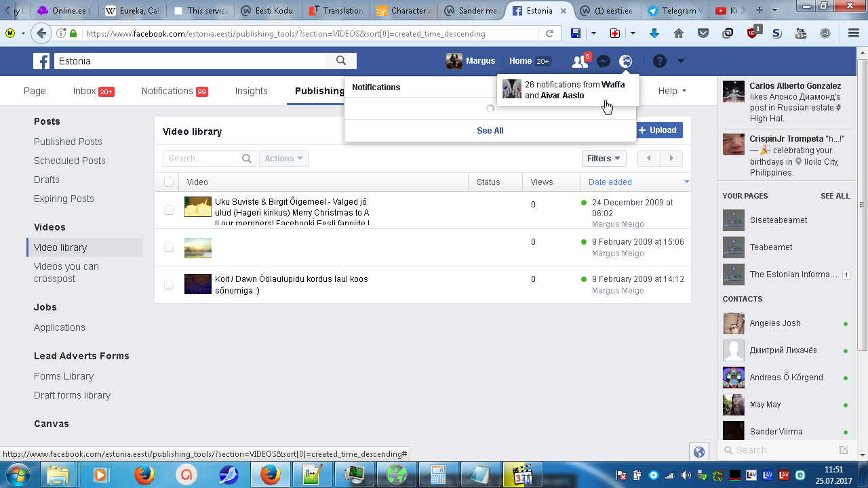Click the globe Notifications icon
The height and width of the screenshot is (488, 868).
click(626, 61)
